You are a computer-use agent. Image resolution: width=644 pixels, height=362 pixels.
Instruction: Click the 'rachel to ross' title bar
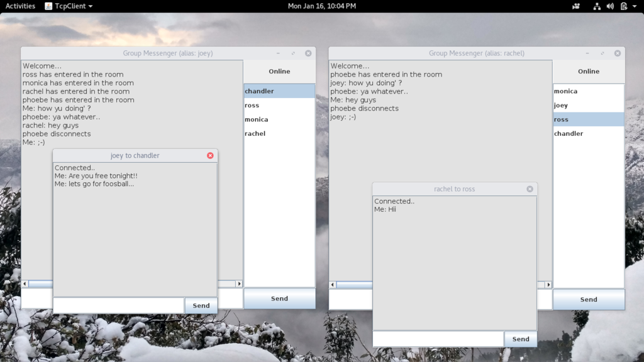click(454, 189)
